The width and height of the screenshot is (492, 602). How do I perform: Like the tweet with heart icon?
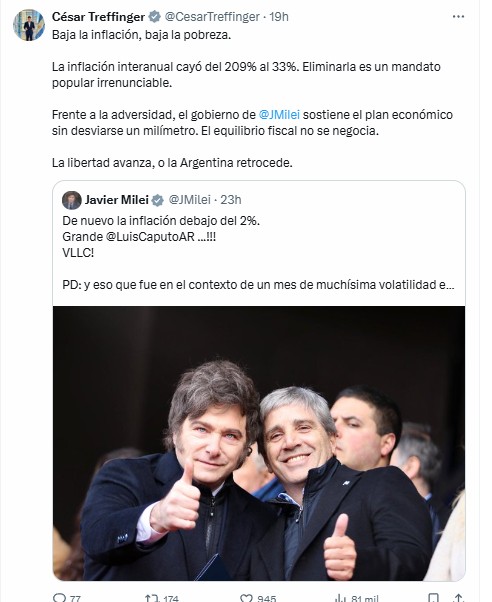coord(246,598)
